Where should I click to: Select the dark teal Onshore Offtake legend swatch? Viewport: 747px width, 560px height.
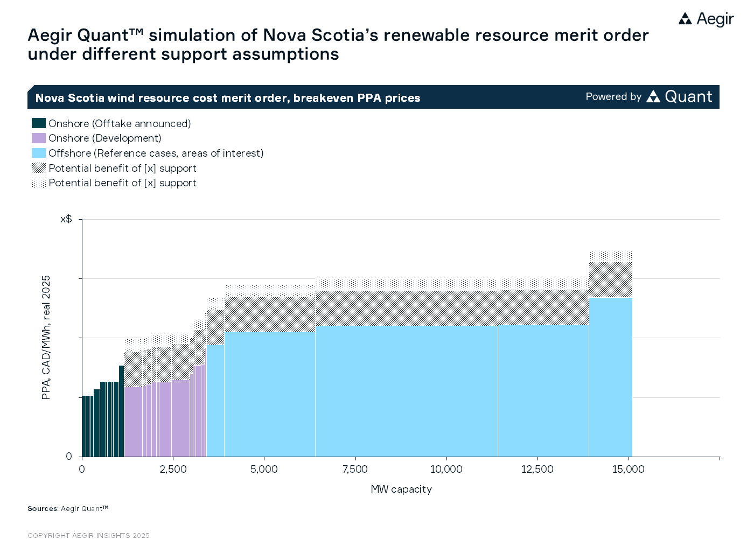pos(39,123)
